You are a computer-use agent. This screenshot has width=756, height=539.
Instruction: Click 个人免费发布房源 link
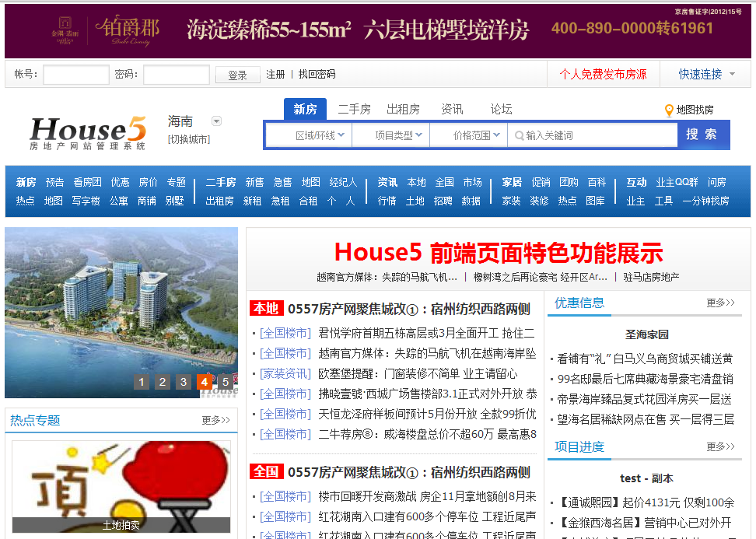coord(603,74)
